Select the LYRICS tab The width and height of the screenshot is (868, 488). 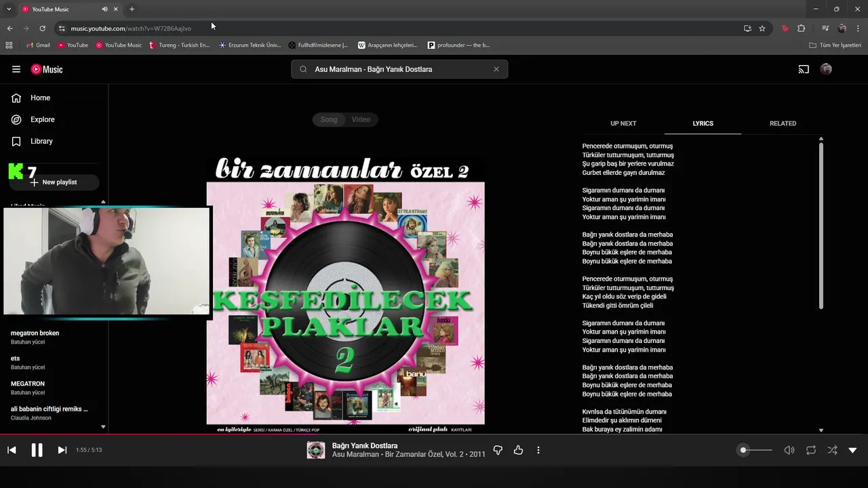703,123
